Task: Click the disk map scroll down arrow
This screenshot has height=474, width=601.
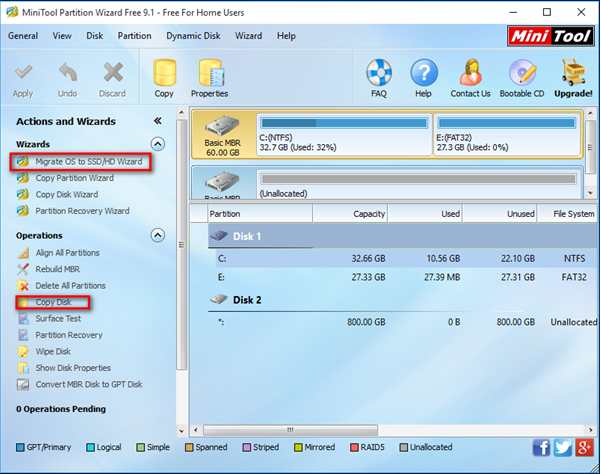Action: tap(591, 193)
